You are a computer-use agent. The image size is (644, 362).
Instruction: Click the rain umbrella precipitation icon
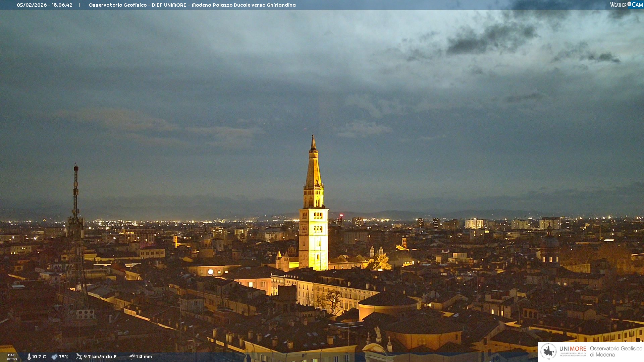pos(132,357)
